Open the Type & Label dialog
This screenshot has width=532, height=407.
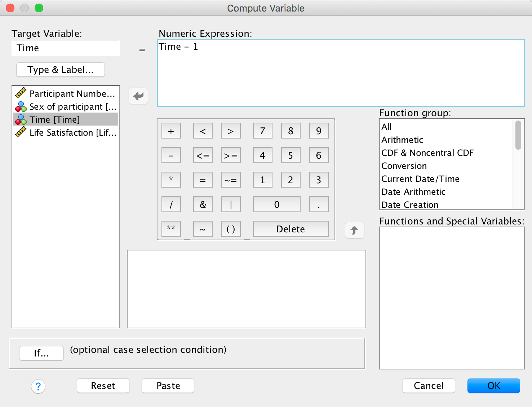click(61, 70)
